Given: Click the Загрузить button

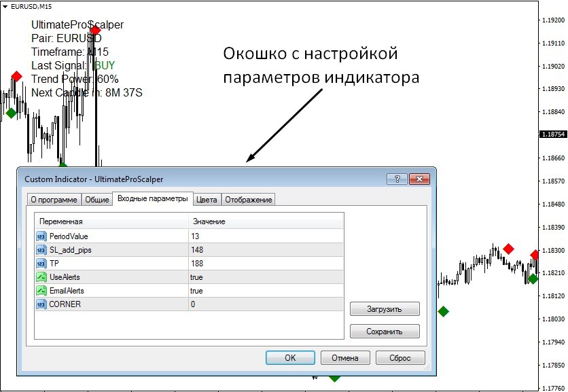Looking at the screenshot, I should click(x=385, y=309).
